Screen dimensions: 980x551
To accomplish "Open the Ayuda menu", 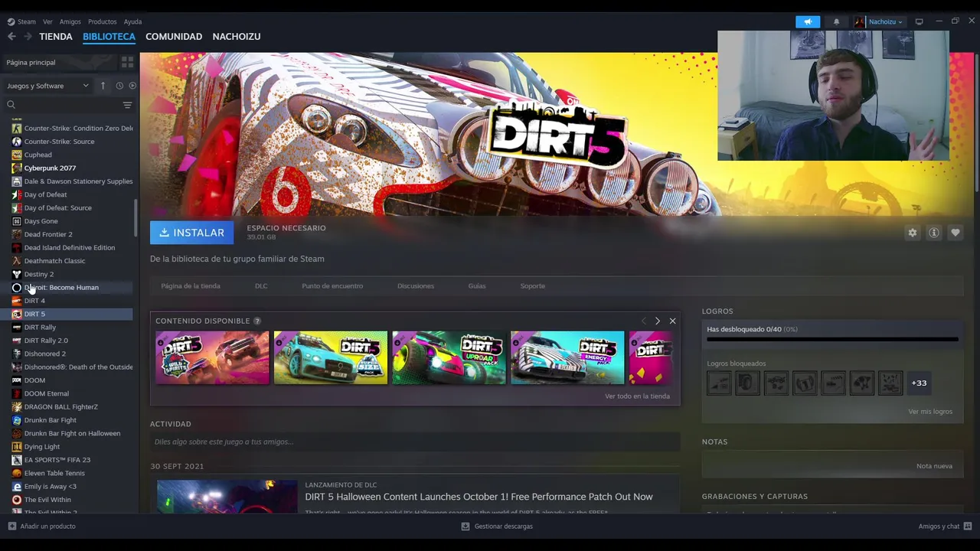I will coord(132,21).
